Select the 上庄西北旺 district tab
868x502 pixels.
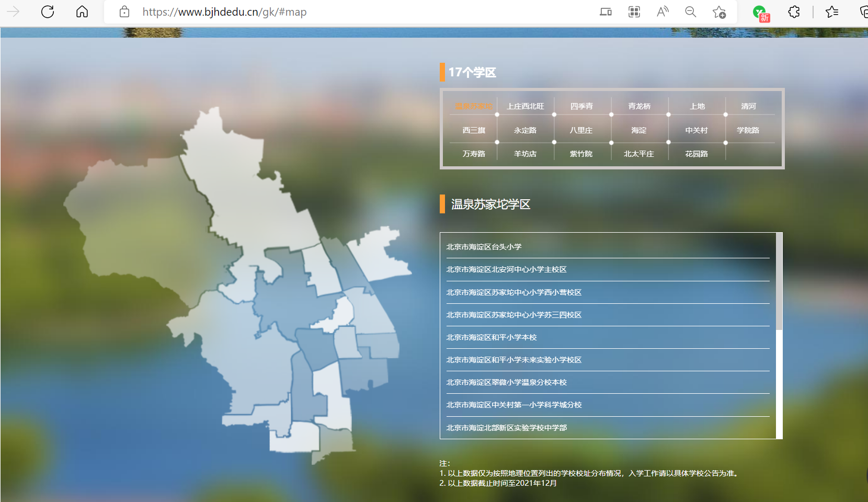click(x=526, y=106)
